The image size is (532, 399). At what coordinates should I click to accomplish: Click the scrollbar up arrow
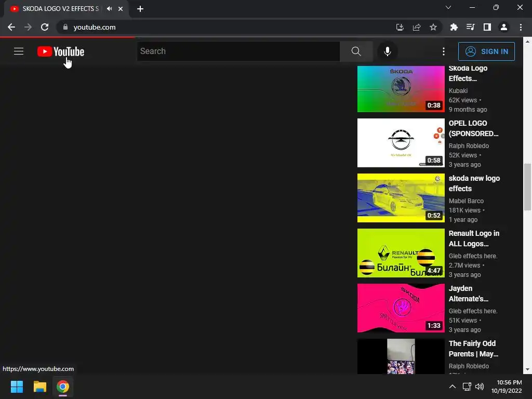(527, 42)
